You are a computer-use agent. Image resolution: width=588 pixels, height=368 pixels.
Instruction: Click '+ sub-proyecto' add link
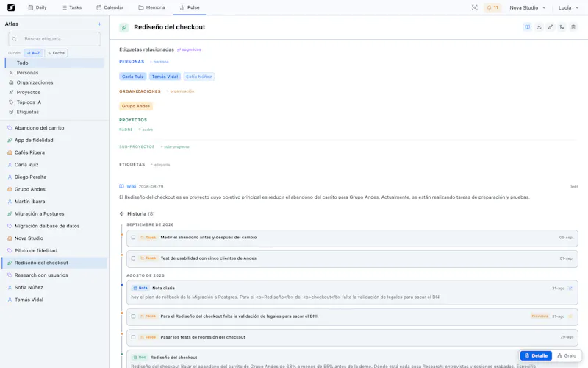pyautogui.click(x=175, y=146)
